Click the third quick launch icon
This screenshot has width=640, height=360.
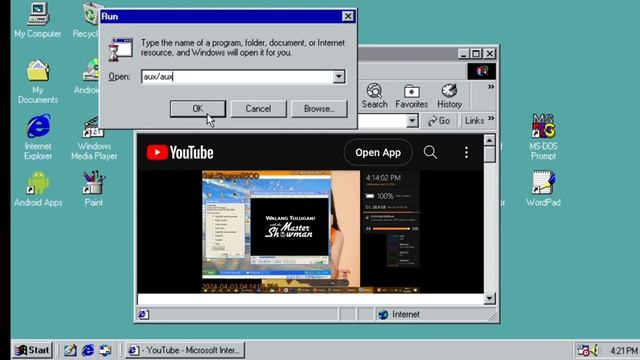pos(105,350)
